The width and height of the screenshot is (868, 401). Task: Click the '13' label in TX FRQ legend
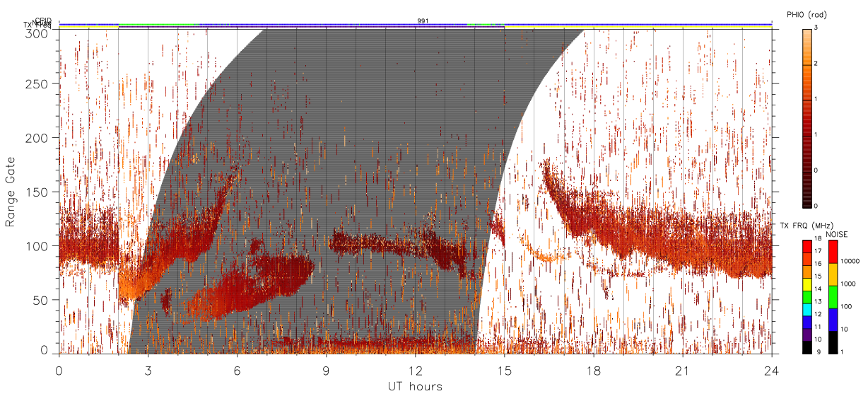(x=818, y=301)
